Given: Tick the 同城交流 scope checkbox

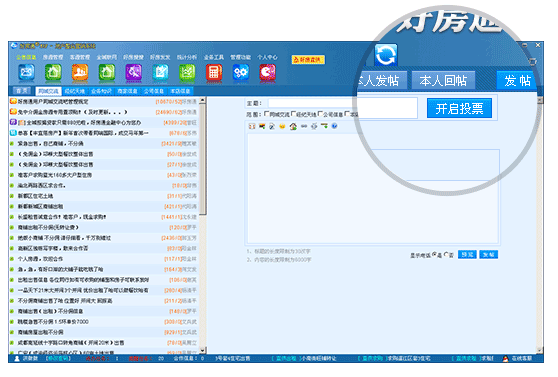Looking at the screenshot, I should click(267, 114).
